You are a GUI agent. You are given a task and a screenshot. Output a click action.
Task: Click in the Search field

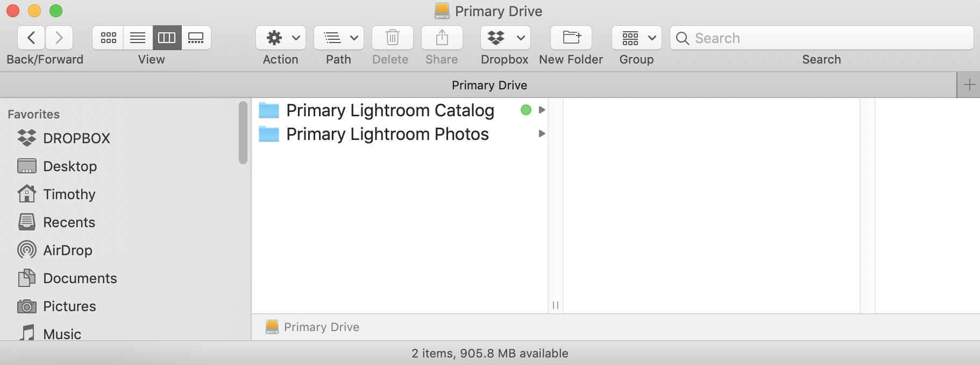[x=822, y=38]
